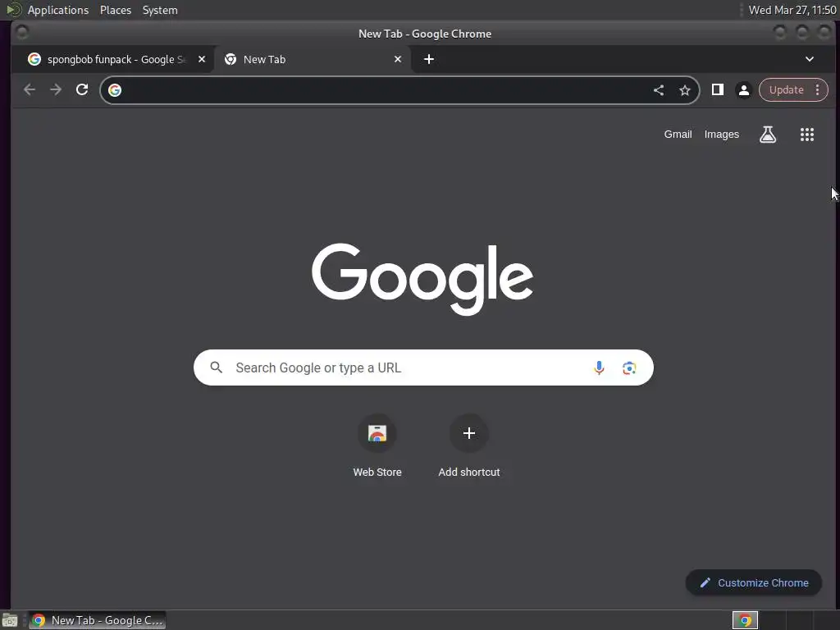Start voice search with microphone icon
The width and height of the screenshot is (840, 630).
click(599, 367)
